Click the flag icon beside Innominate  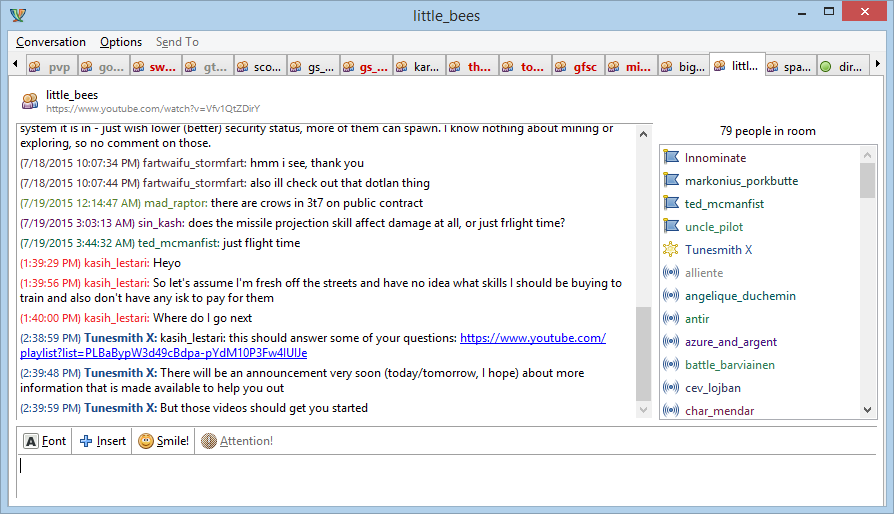[671, 158]
